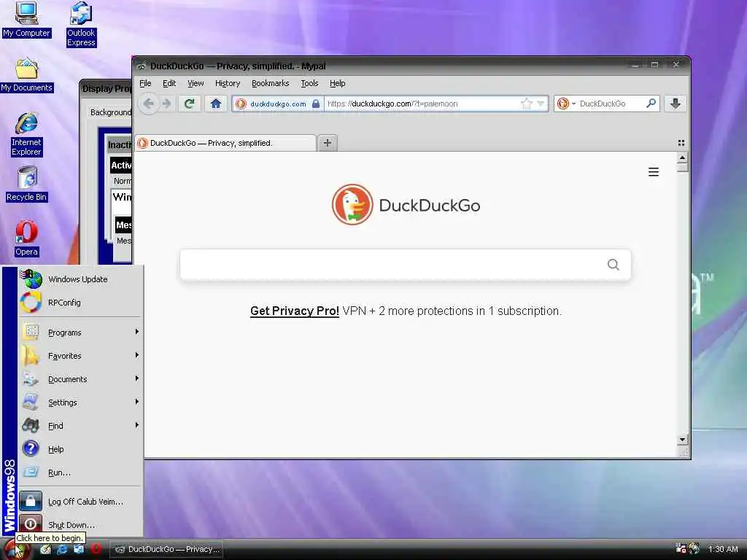The width and height of the screenshot is (747, 560).
Task: Click the padlock site security icon
Action: (x=316, y=104)
